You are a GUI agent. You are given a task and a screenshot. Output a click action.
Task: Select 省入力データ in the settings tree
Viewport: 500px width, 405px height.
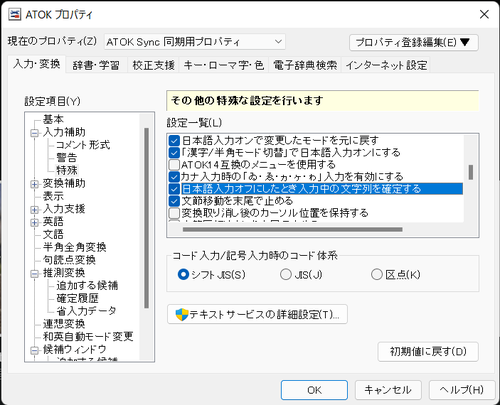pyautogui.click(x=86, y=311)
